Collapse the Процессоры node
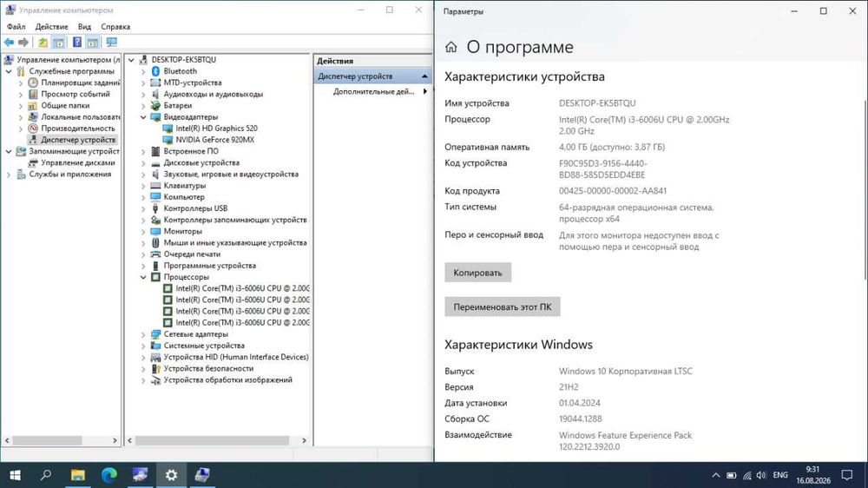The image size is (868, 488). [143, 277]
